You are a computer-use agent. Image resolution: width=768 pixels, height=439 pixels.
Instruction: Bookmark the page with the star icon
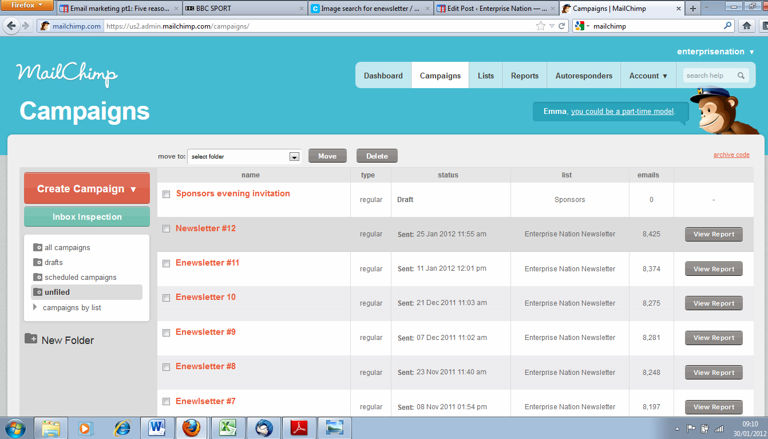[x=540, y=26]
